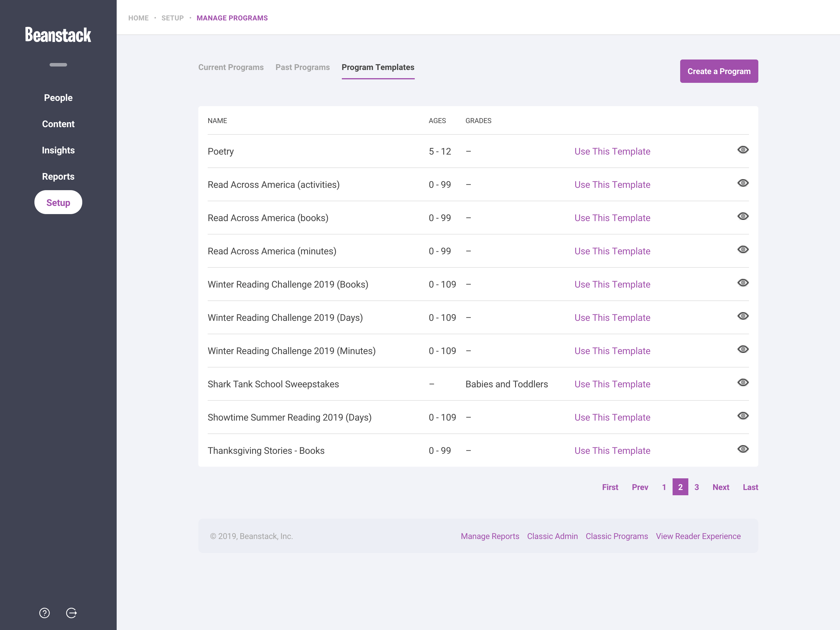Click the Create a Program button

point(719,71)
